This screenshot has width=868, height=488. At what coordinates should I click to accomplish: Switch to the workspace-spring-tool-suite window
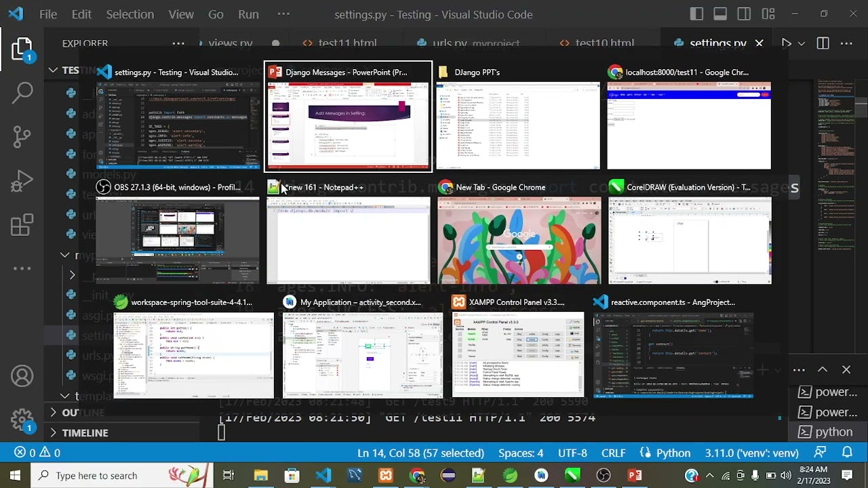[193, 346]
